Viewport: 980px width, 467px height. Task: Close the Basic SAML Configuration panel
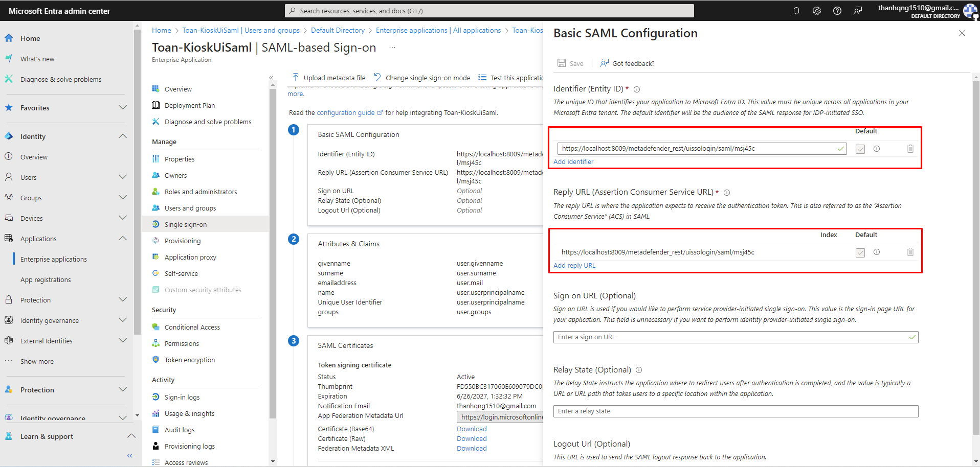tap(962, 33)
